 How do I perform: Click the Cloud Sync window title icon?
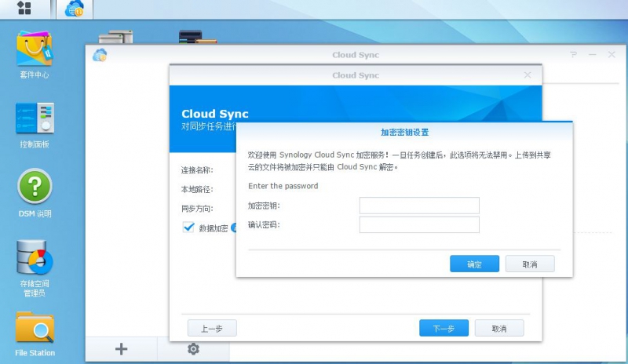[100, 55]
